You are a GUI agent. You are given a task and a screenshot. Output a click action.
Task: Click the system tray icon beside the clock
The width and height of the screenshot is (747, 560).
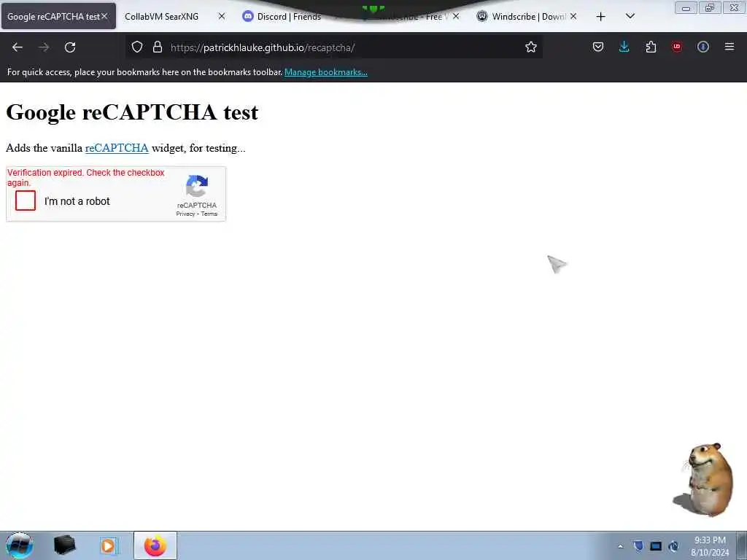[673, 546]
